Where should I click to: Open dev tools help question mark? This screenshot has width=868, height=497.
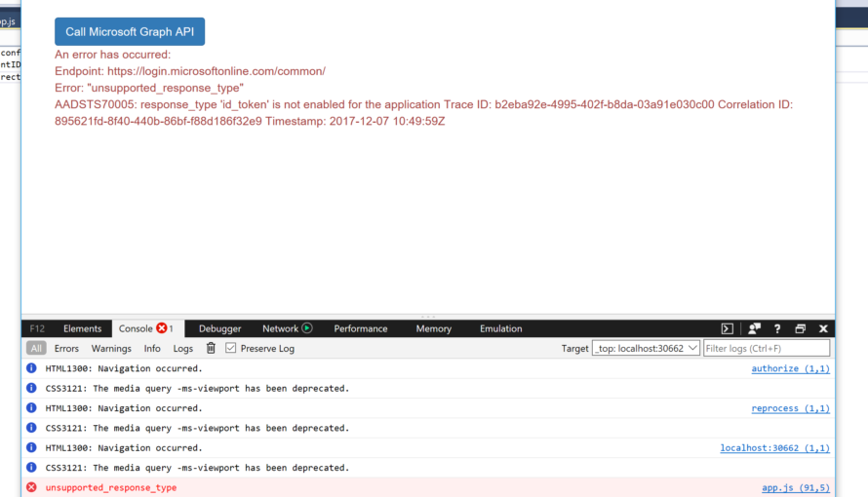pyautogui.click(x=777, y=328)
